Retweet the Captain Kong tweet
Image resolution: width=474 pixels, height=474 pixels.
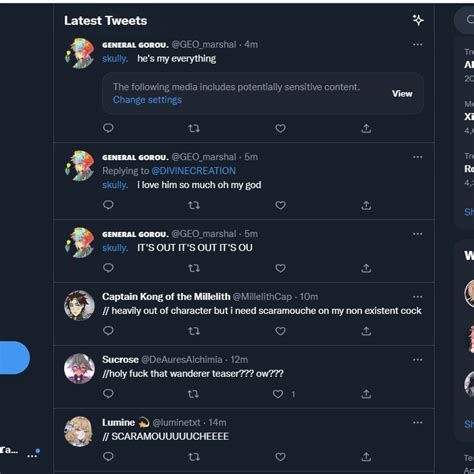pos(194,331)
